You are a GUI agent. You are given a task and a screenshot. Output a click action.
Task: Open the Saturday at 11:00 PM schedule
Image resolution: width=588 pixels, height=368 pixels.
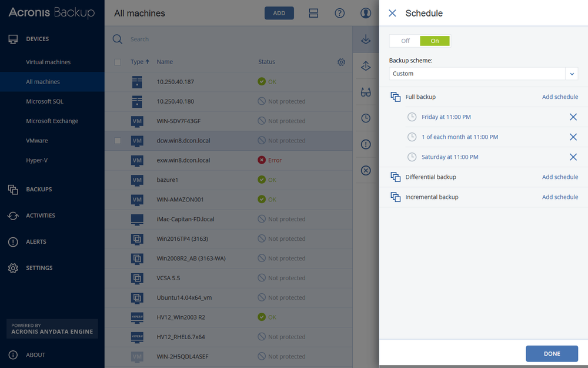(x=450, y=157)
